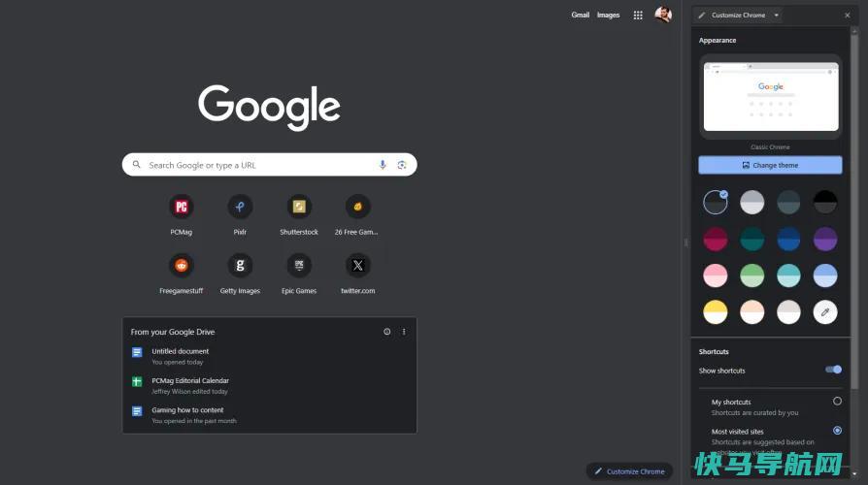The image size is (868, 485).
Task: Click the Customize Chrome button at bottom
Action: (x=629, y=471)
